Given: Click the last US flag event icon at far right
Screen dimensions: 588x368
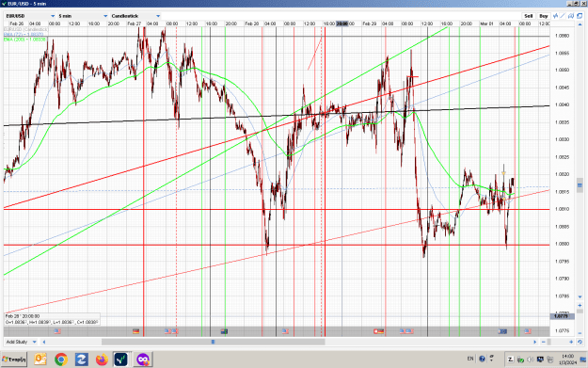Looking at the screenshot, I should point(528,331).
